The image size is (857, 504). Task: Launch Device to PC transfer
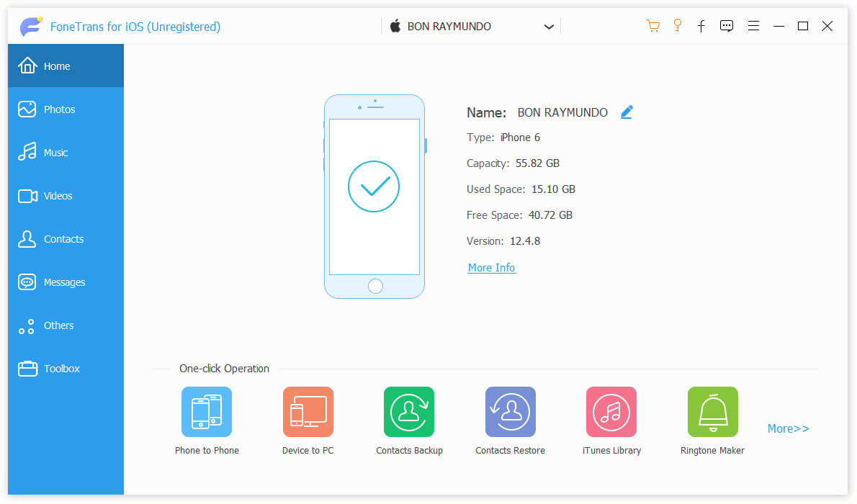click(x=308, y=412)
